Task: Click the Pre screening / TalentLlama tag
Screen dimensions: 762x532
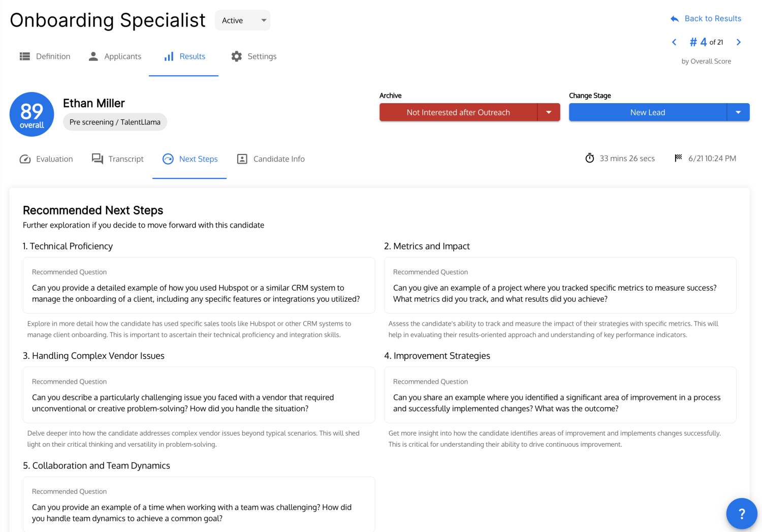Action: (x=115, y=122)
